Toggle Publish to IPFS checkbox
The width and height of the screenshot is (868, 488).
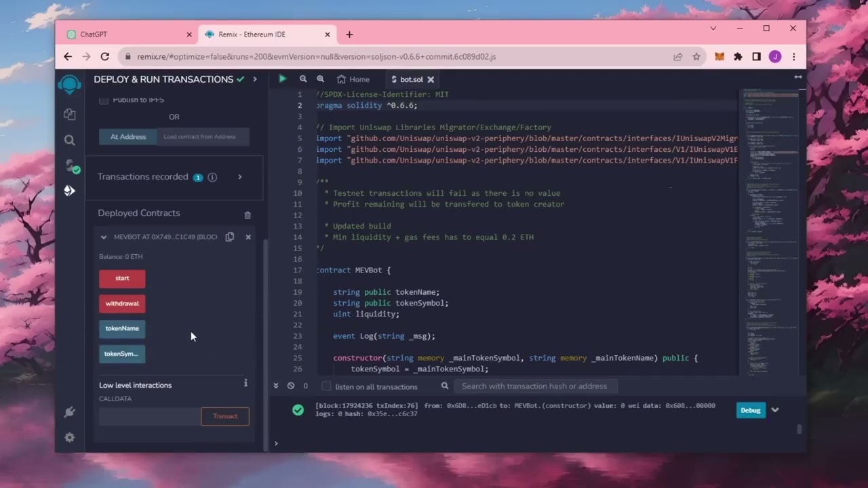point(104,100)
